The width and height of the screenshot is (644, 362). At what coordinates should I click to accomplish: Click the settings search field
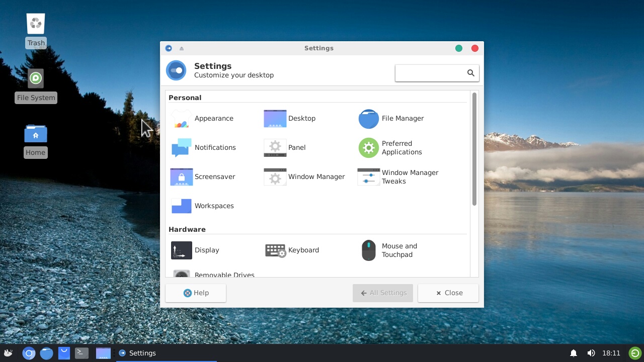point(430,73)
